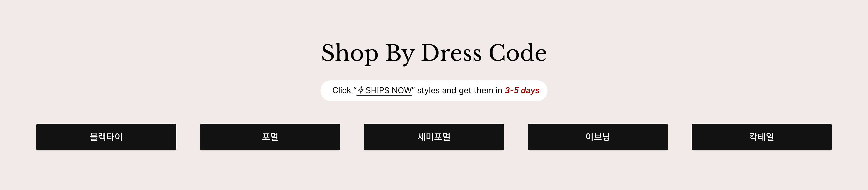This screenshot has width=868, height=190.
Task: Select the 블랙타이 dress code button
Action: click(x=106, y=137)
